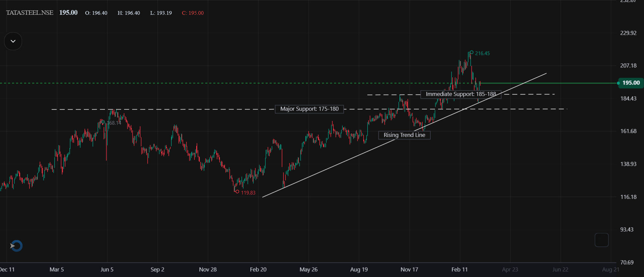
Task: Click the H: 196.40 high value
Action: pos(129,13)
